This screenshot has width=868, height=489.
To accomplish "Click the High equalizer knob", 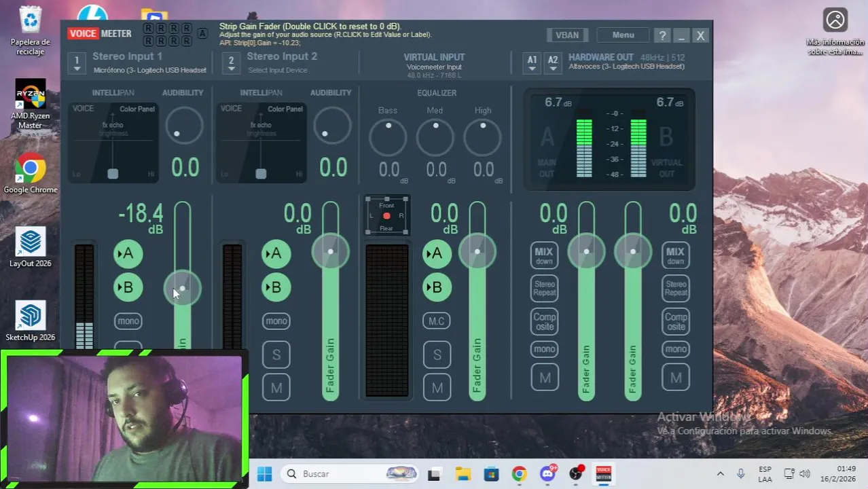I will (x=483, y=138).
